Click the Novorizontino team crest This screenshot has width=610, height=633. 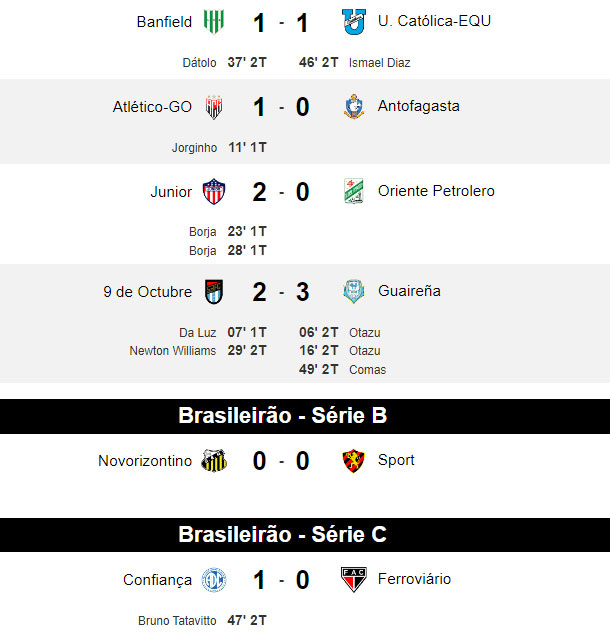[x=214, y=461]
